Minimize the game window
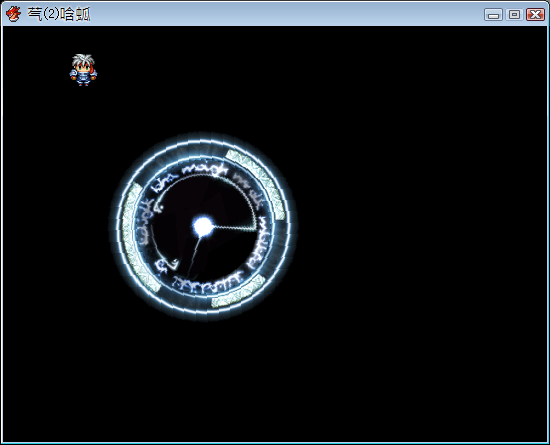Image resolution: width=550 pixels, height=445 pixels. tap(493, 15)
